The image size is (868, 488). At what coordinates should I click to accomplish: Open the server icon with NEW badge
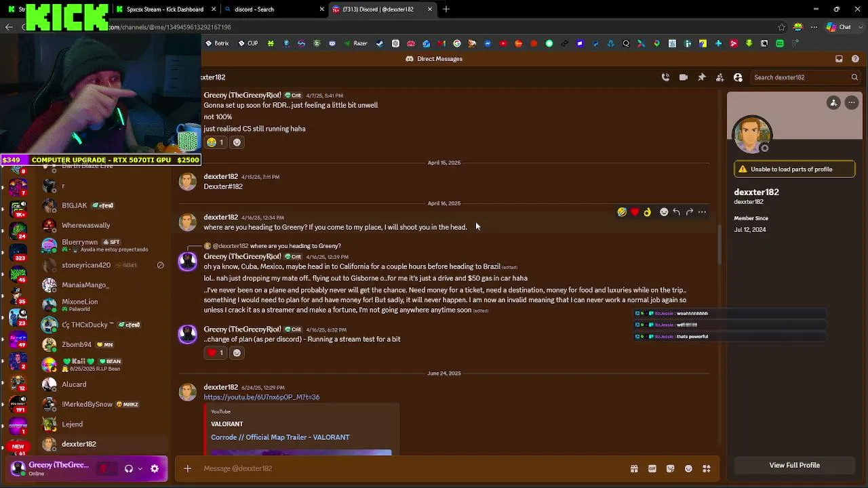tap(18, 447)
